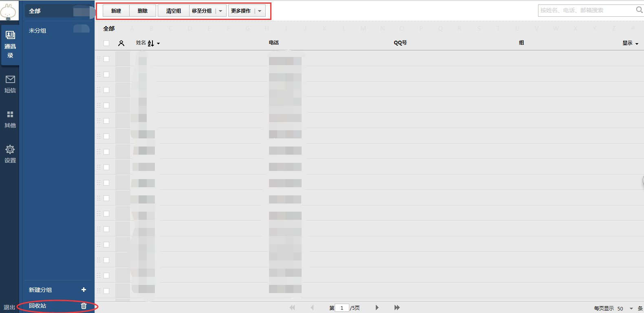This screenshot has height=313, width=644.
Task: Click the 电话 column header
Action: point(274,43)
